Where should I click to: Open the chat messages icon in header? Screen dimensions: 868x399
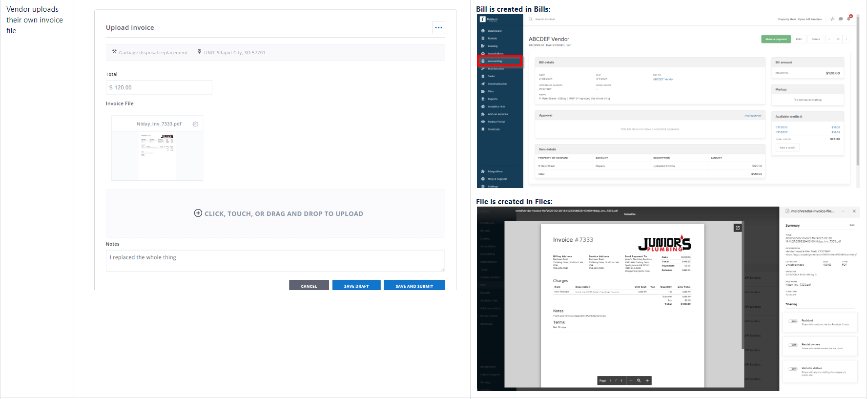coord(841,19)
